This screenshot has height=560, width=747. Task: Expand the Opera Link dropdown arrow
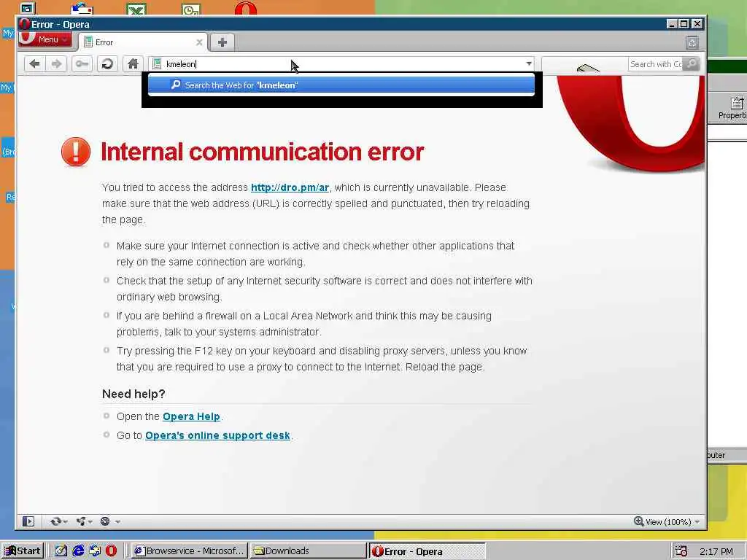click(x=65, y=522)
